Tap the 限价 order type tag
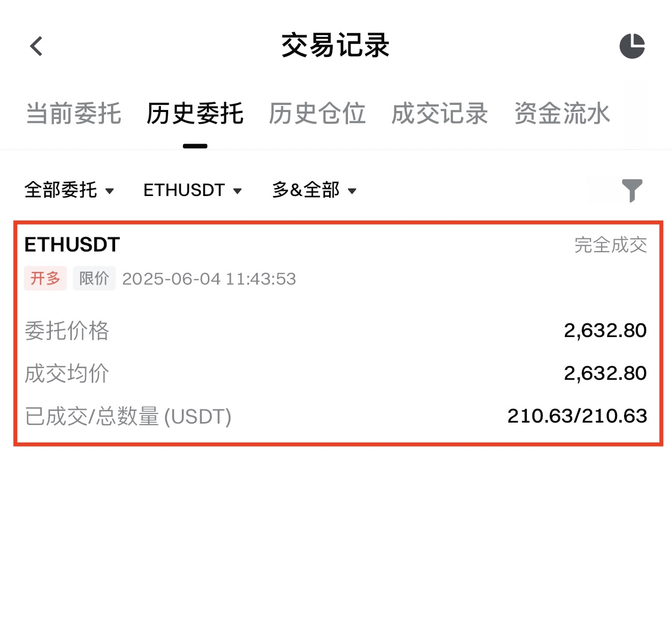The image size is (672, 640). [94, 279]
